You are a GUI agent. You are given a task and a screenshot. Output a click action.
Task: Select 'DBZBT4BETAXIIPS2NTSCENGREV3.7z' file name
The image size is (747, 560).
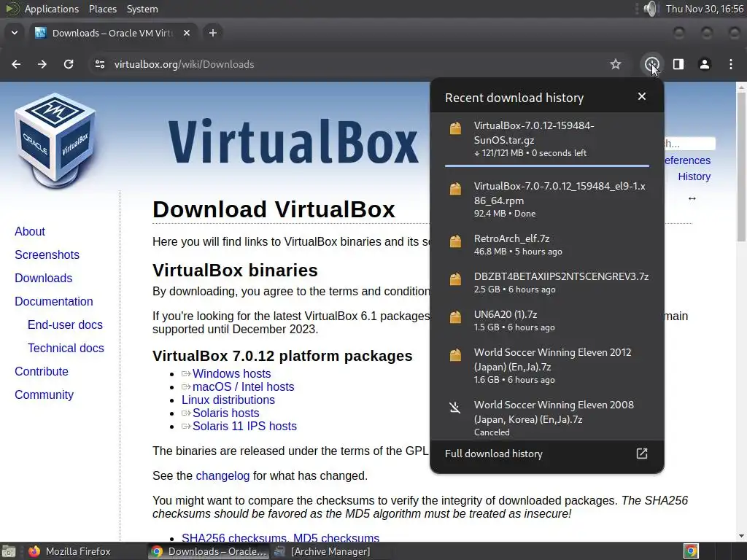coord(561,276)
